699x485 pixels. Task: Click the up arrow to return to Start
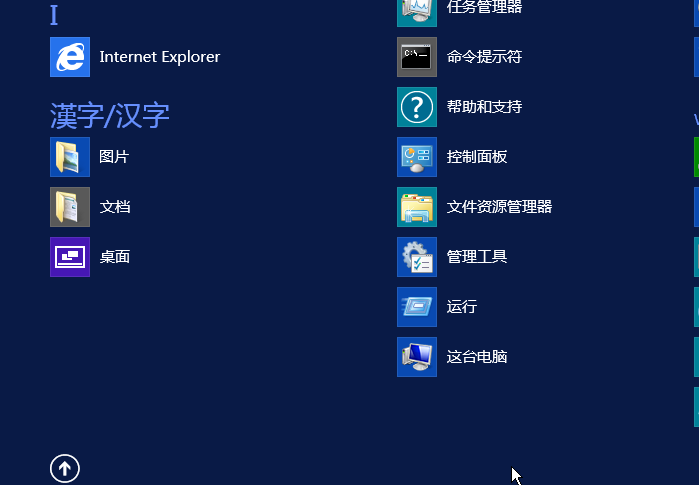click(65, 469)
